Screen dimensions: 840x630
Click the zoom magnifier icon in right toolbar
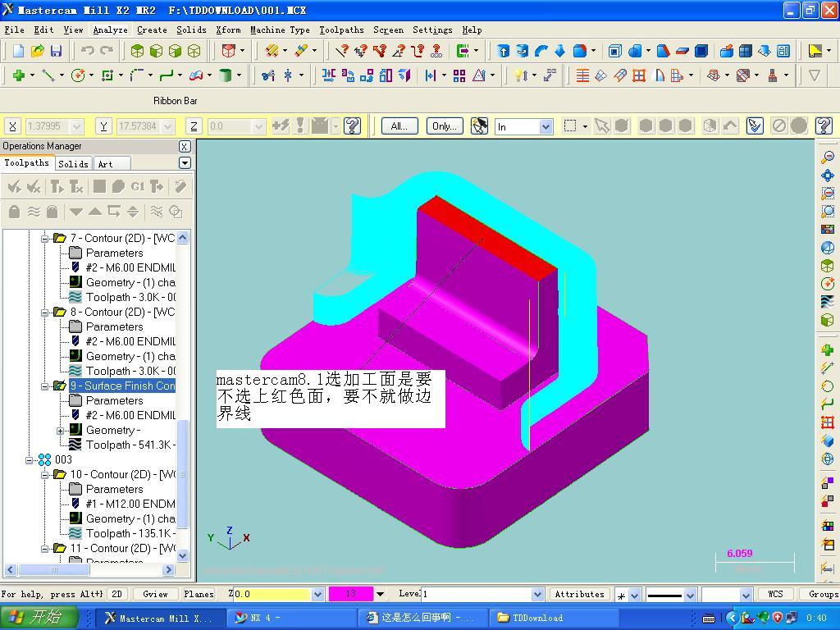coord(828,157)
